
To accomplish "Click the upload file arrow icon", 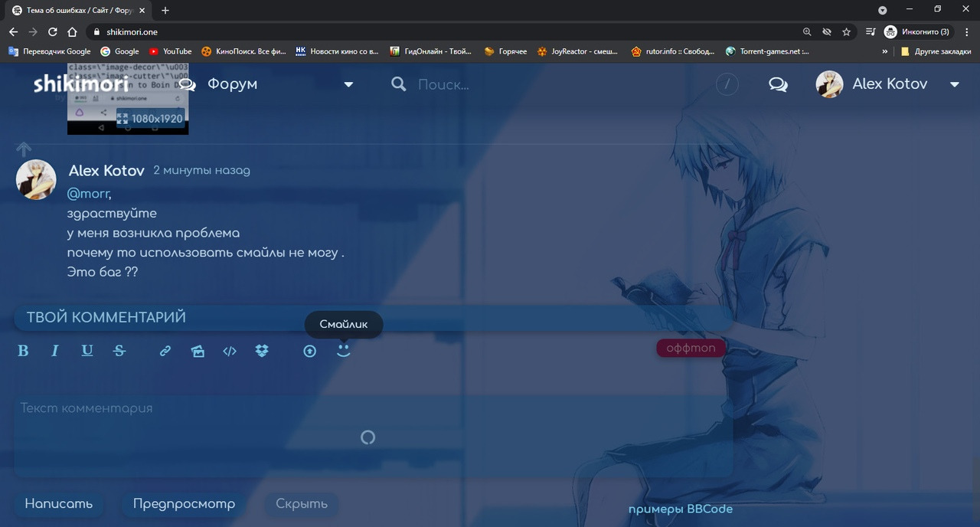I will click(x=309, y=351).
